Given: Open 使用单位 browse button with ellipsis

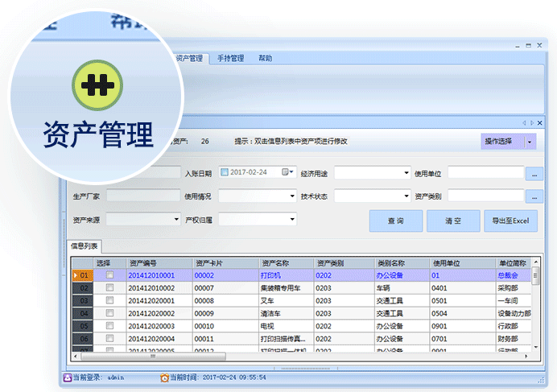Looking at the screenshot, I should click(534, 174).
